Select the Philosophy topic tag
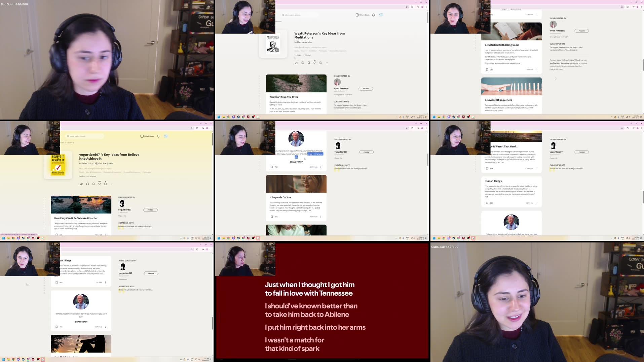This screenshot has height=362, width=644. (x=323, y=51)
